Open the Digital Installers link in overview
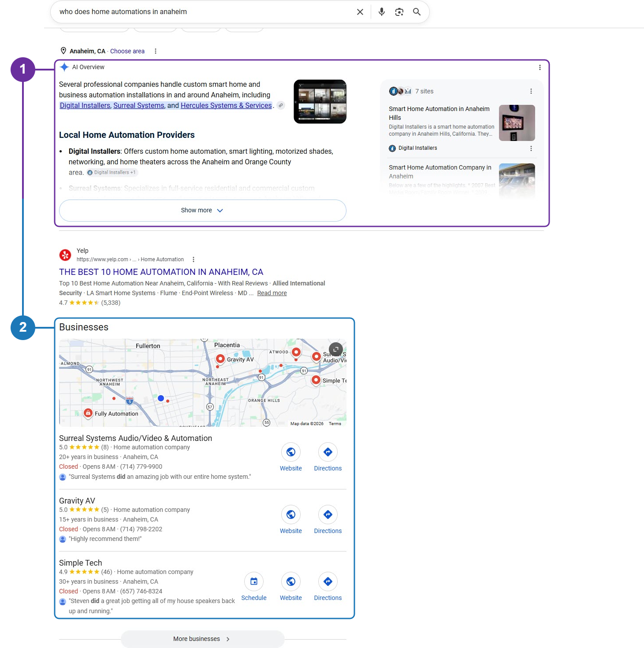The height and width of the screenshot is (648, 644). 85,106
